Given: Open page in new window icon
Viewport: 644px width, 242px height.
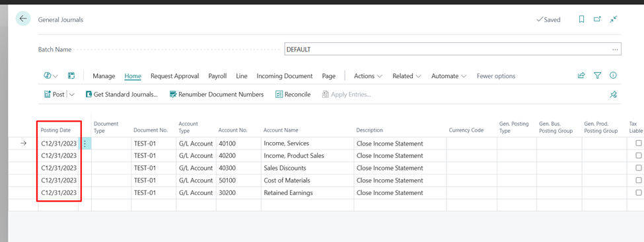Looking at the screenshot, I should click(597, 19).
